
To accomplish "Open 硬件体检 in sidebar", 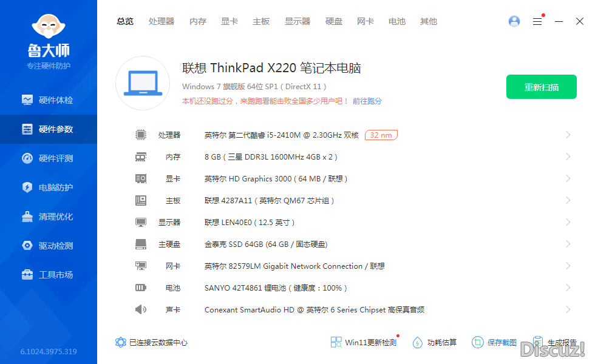I will (48, 100).
